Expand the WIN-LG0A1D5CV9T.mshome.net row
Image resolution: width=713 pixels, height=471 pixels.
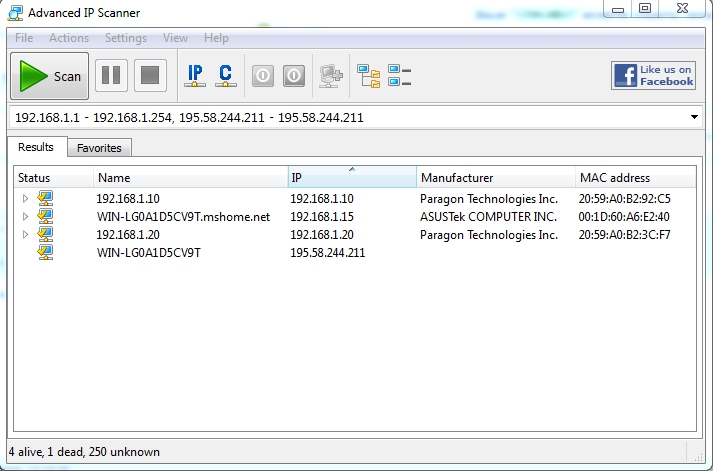(25, 217)
